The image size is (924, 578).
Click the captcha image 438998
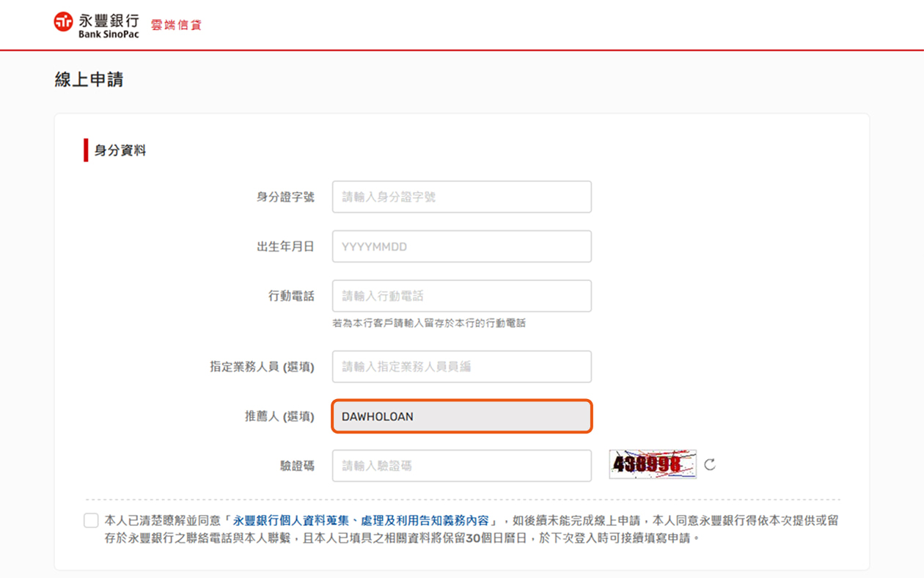[x=653, y=464]
